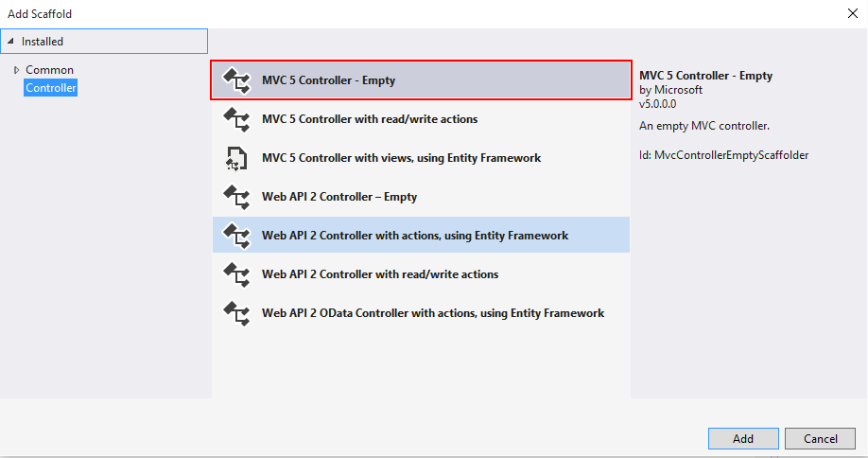Image resolution: width=868 pixels, height=458 pixels.
Task: Pick MVC 5 Controller with views, using Entity Framework
Action: click(x=401, y=158)
